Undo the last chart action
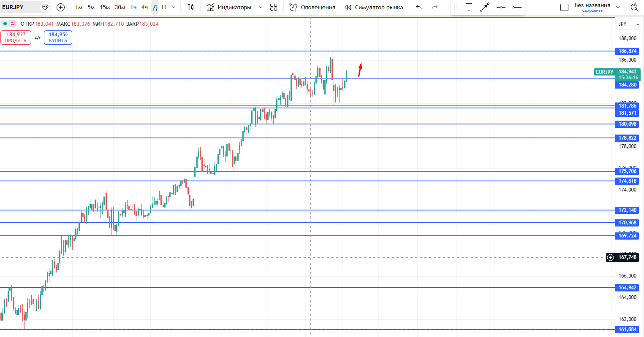Viewport: 644px width, 337px height. pos(418,7)
